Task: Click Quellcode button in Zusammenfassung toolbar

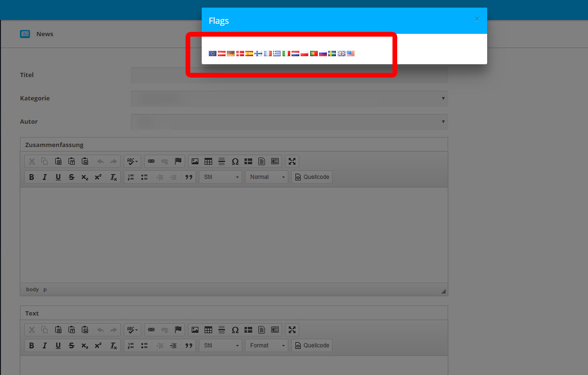Action: point(312,177)
